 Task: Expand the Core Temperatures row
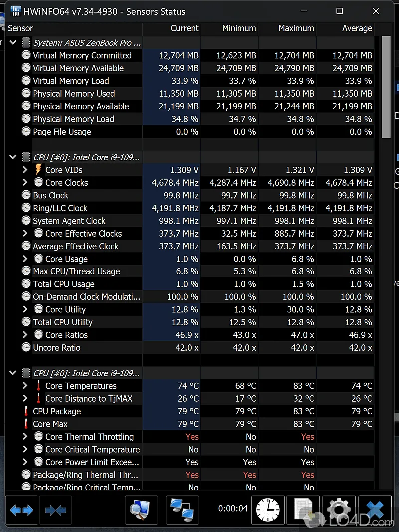point(25,386)
